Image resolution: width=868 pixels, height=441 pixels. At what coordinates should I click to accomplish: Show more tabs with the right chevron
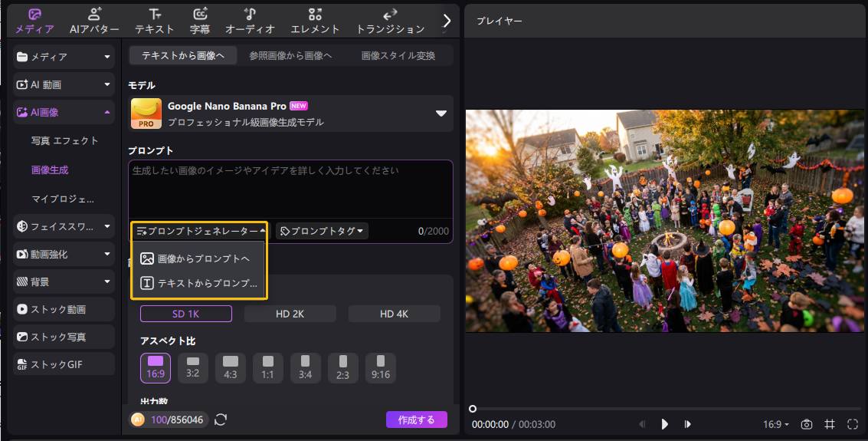click(447, 21)
